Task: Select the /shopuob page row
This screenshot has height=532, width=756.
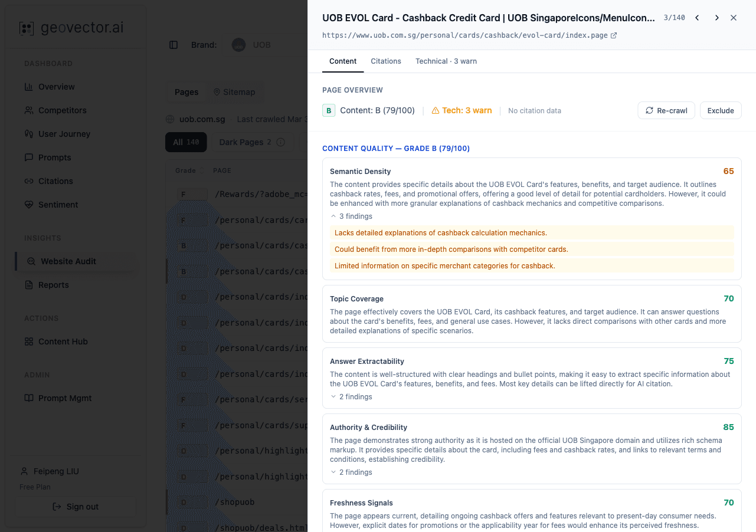Action: pyautogui.click(x=235, y=502)
